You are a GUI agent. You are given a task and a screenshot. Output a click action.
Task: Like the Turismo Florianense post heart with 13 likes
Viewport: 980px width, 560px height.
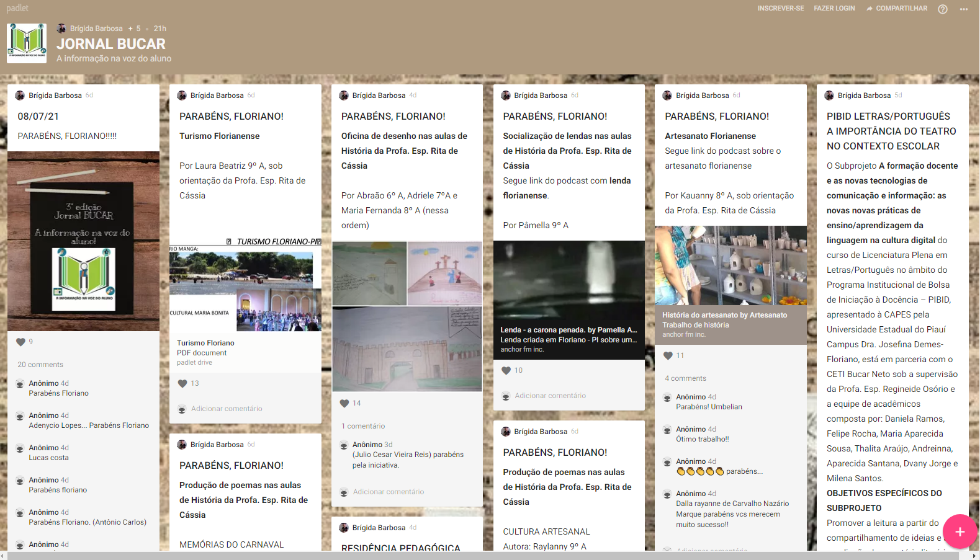(x=182, y=383)
